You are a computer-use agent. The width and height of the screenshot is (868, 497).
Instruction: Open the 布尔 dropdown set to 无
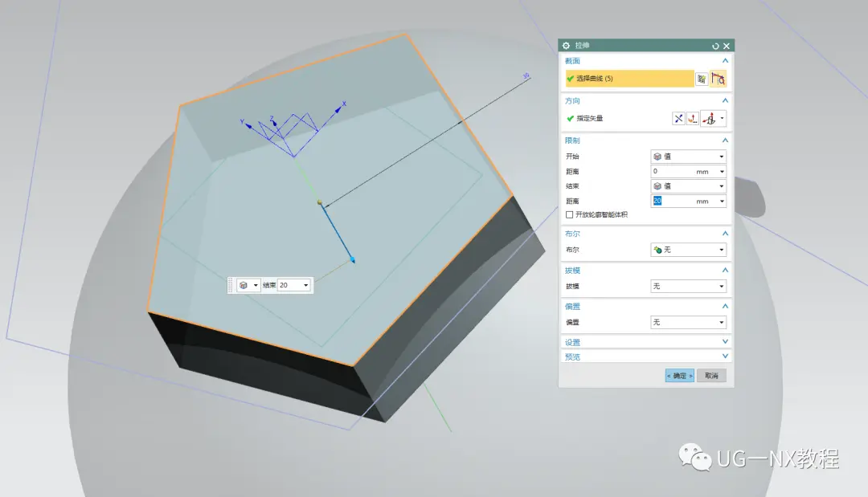point(688,250)
